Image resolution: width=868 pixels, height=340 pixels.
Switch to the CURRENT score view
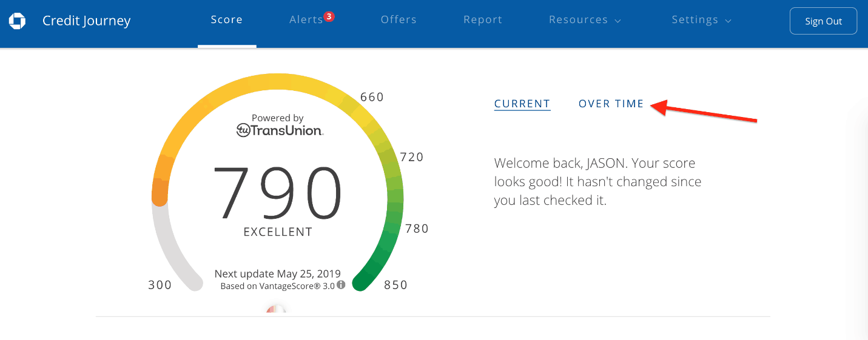click(522, 104)
